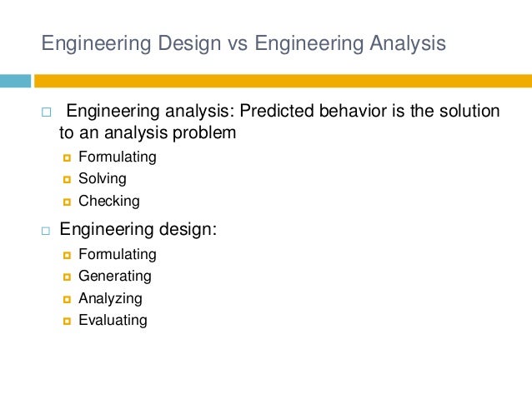This screenshot has width=532, height=399.
Task: Click the hollow square bullet beside Engineering design
Action: (46, 231)
